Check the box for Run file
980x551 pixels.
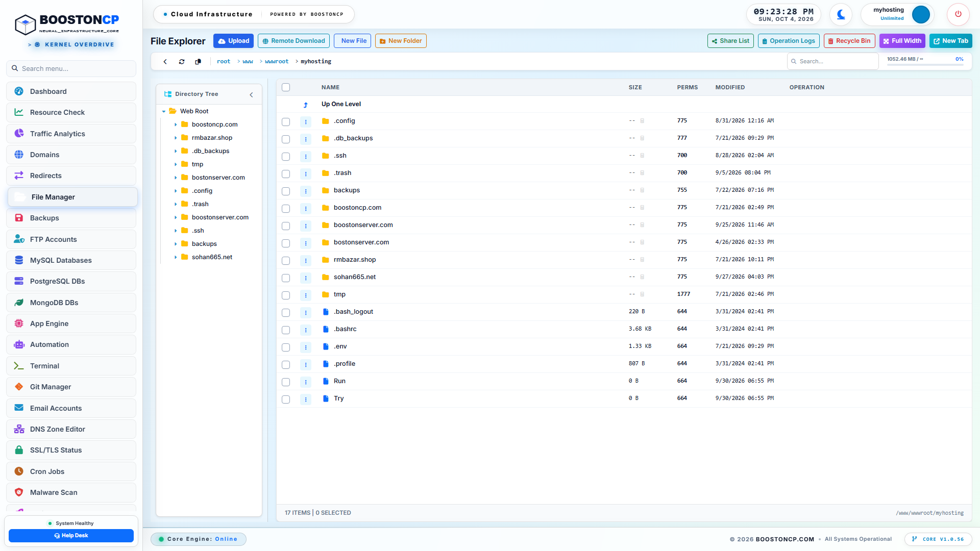point(286,382)
